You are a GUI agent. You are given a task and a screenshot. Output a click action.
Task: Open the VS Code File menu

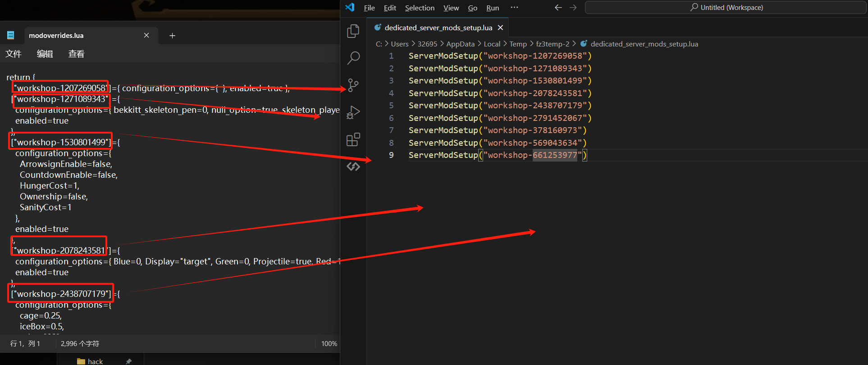click(370, 8)
